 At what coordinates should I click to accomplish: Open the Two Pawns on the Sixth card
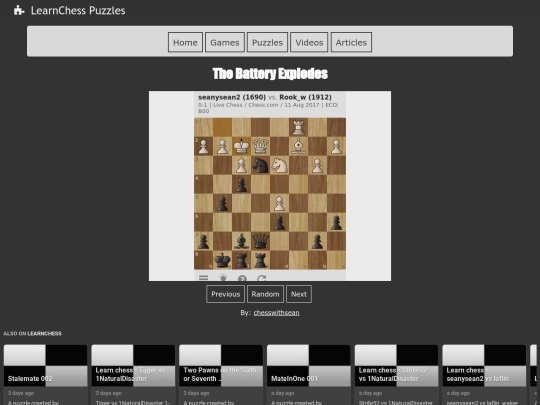click(221, 375)
